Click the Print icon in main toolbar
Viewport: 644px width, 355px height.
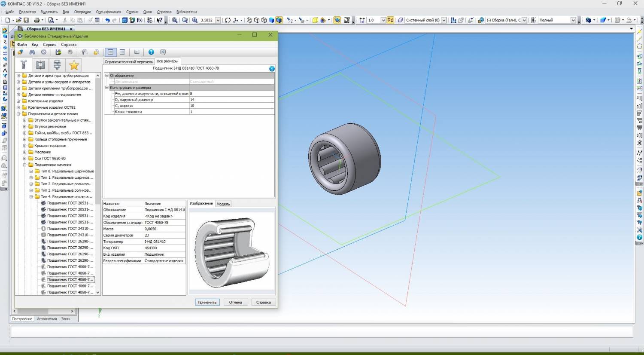click(37, 20)
